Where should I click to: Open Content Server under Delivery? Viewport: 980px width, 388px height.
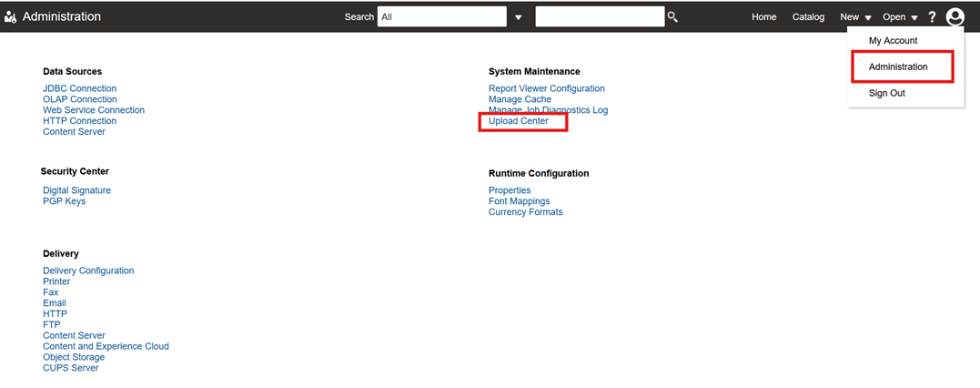tap(74, 335)
